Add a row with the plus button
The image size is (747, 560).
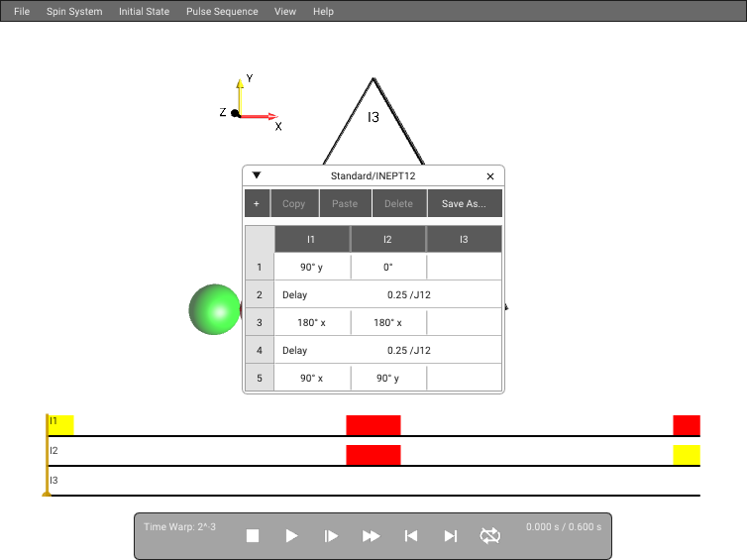257,203
